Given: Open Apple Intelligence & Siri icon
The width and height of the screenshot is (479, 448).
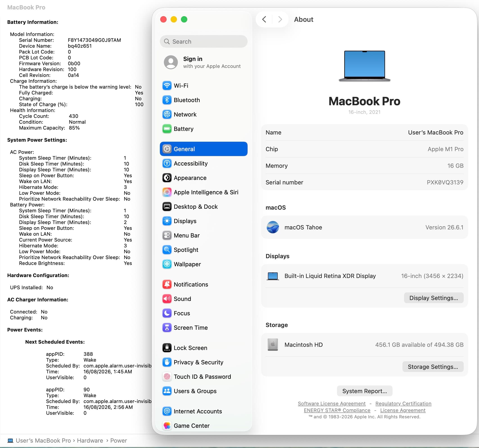Looking at the screenshot, I should click(x=167, y=192).
